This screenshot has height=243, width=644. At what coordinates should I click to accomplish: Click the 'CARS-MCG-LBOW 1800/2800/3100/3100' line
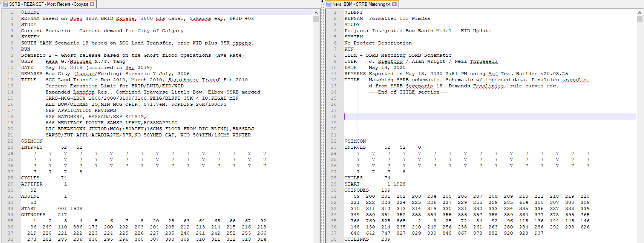pos(142,98)
